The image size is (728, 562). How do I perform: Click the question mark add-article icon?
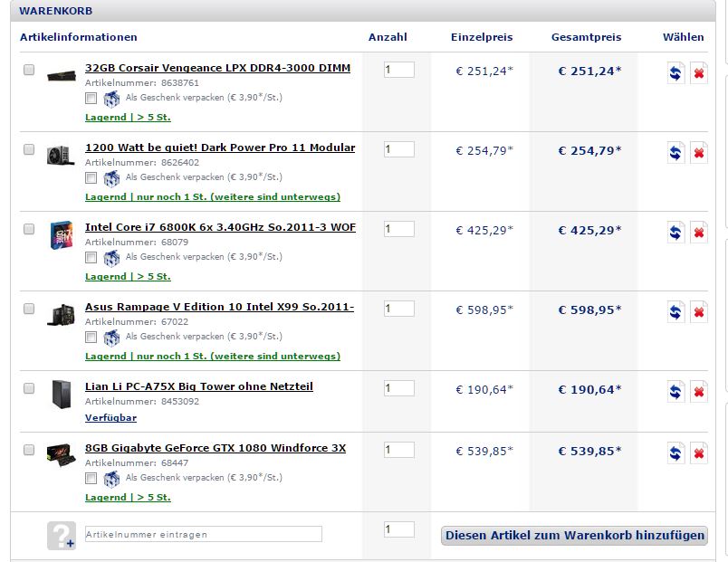[62, 536]
